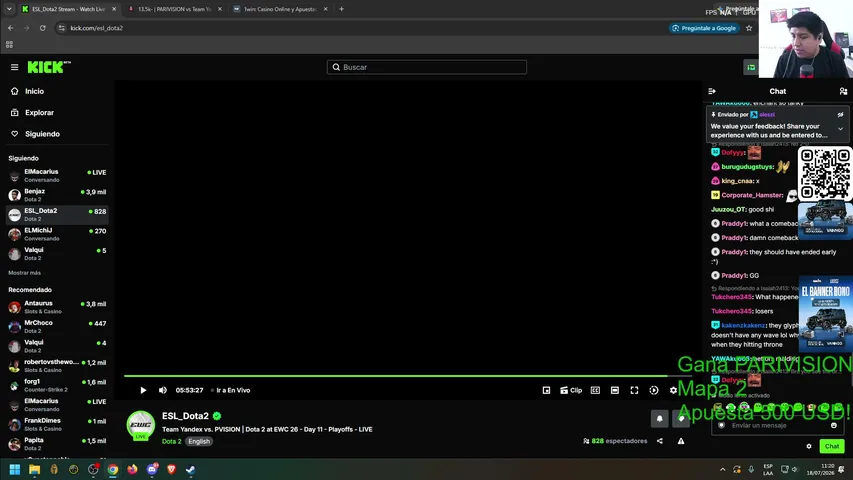Open Firefox from the taskbar

[132, 469]
